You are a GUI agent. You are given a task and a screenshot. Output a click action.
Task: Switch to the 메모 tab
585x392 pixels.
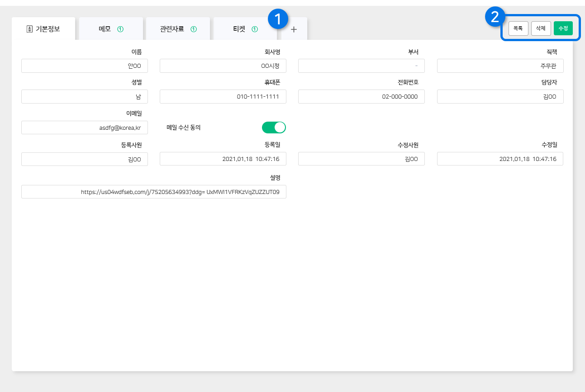(105, 29)
